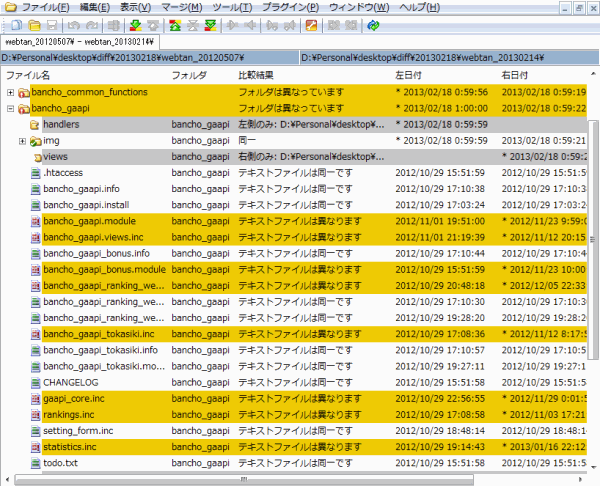Jump to the previous difference
Image resolution: width=600 pixels, height=486 pixels.
click(x=153, y=26)
